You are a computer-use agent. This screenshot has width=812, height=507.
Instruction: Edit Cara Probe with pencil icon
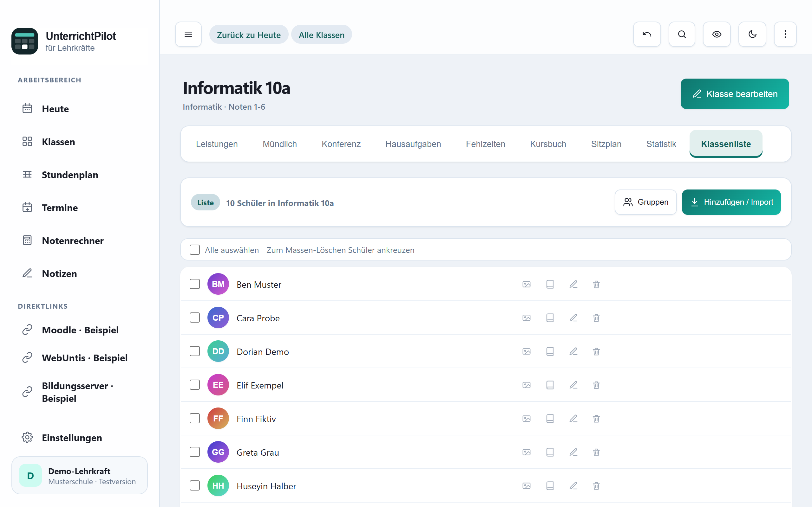tap(573, 318)
